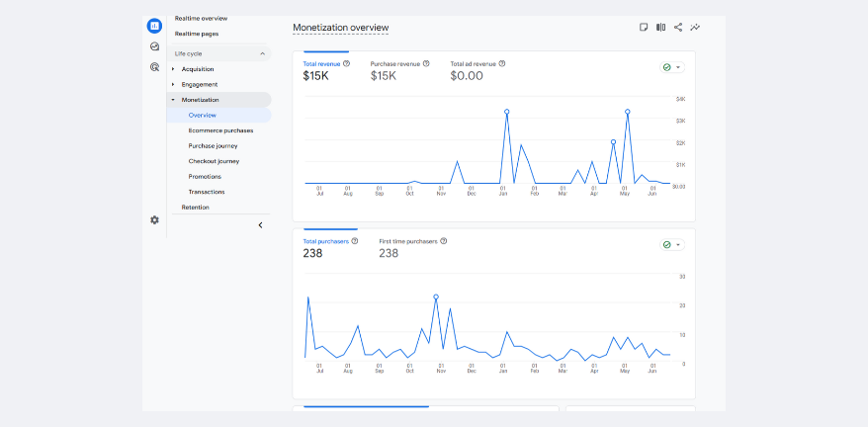Open purchasers card data quality dropdown

(672, 244)
